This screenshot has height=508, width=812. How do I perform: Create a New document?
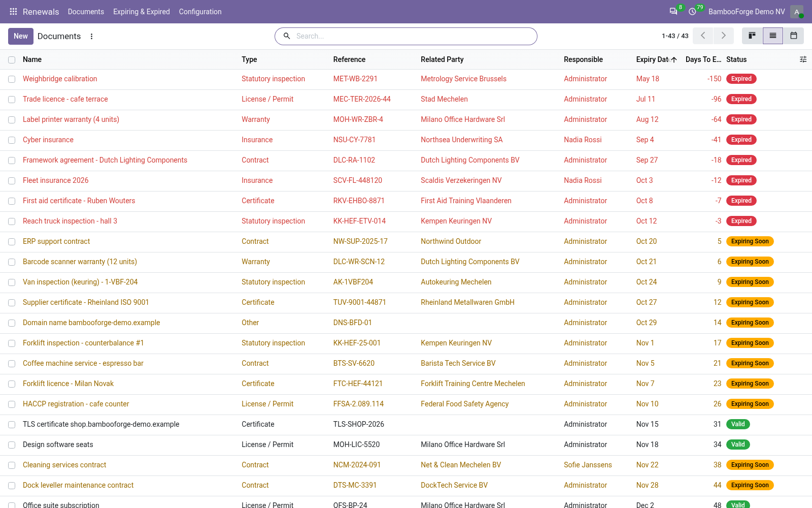[21, 36]
